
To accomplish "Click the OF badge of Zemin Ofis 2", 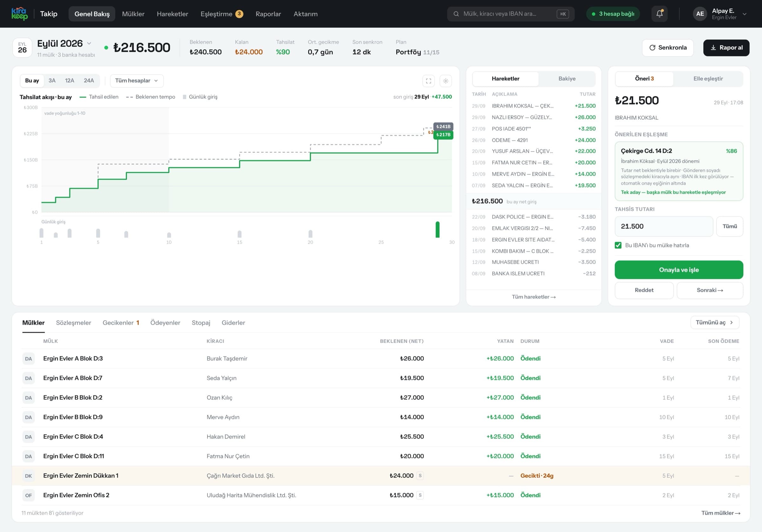I will pyautogui.click(x=29, y=495).
